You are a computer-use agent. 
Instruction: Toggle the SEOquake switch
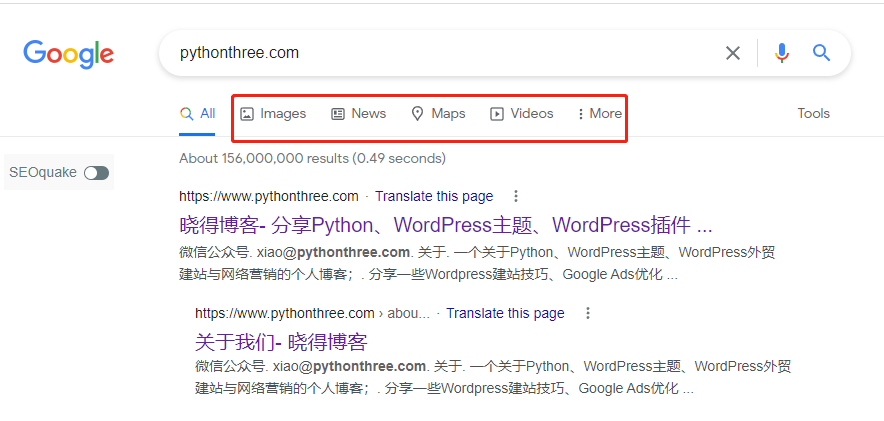click(96, 173)
